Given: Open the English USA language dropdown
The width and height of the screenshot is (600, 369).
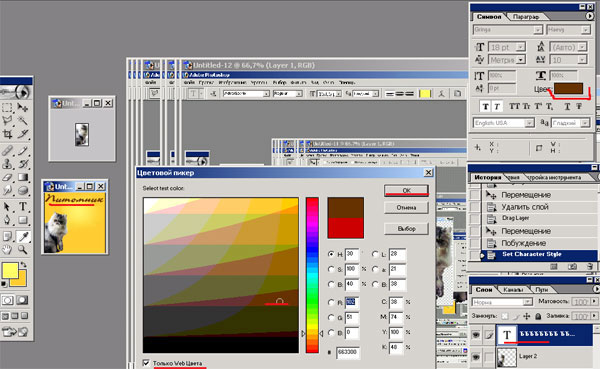Looking at the screenshot, I should pyautogui.click(x=530, y=123).
